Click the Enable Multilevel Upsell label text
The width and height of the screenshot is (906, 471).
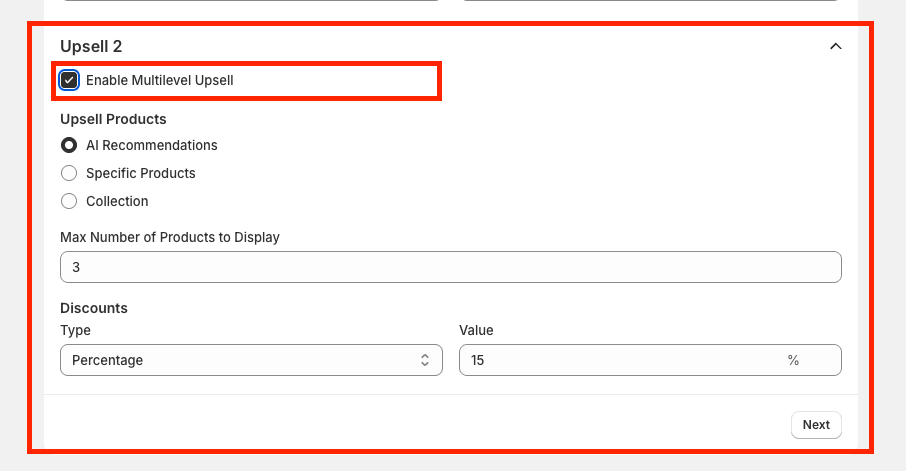[159, 80]
